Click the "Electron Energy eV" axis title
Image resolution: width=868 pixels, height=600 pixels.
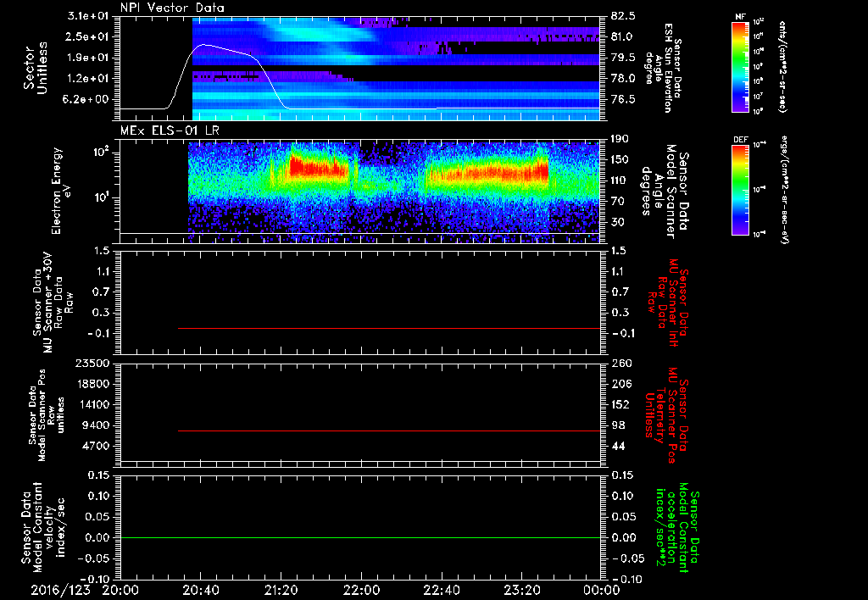[x=61, y=191]
